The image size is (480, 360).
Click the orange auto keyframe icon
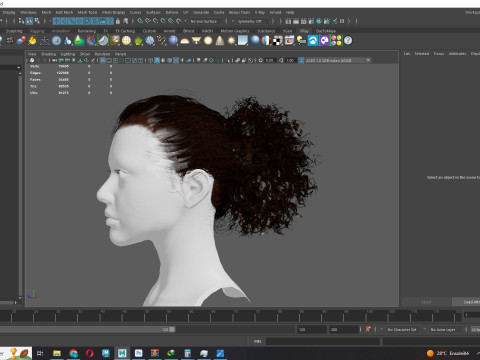pyautogui.click(x=368, y=329)
